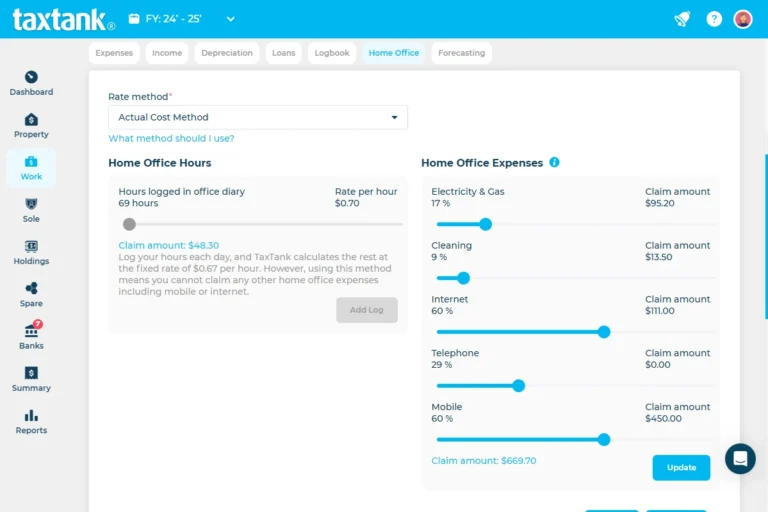Switch to the Expenses tab
Image resolution: width=768 pixels, height=512 pixels.
tap(114, 53)
